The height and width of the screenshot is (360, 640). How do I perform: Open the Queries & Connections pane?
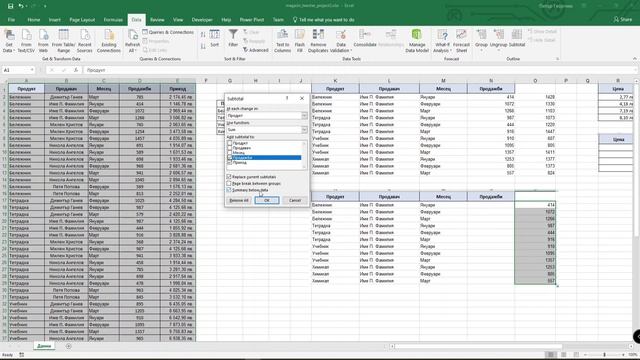pyautogui.click(x=168, y=32)
